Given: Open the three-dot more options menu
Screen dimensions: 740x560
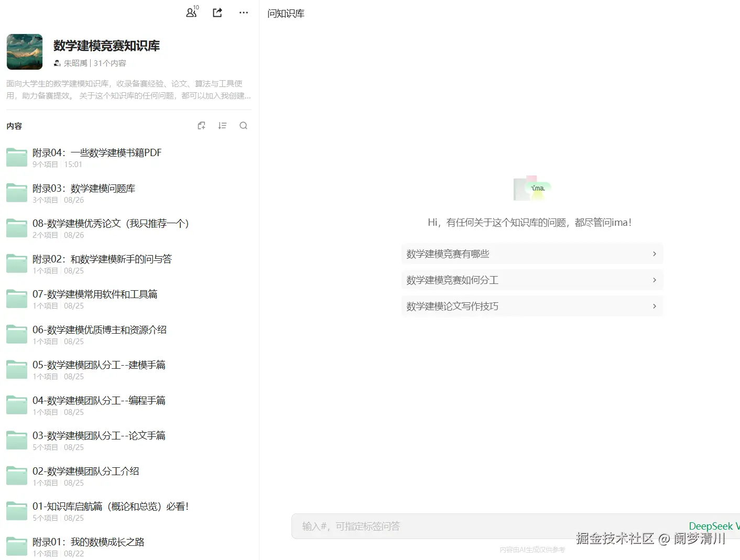Looking at the screenshot, I should click(x=244, y=13).
